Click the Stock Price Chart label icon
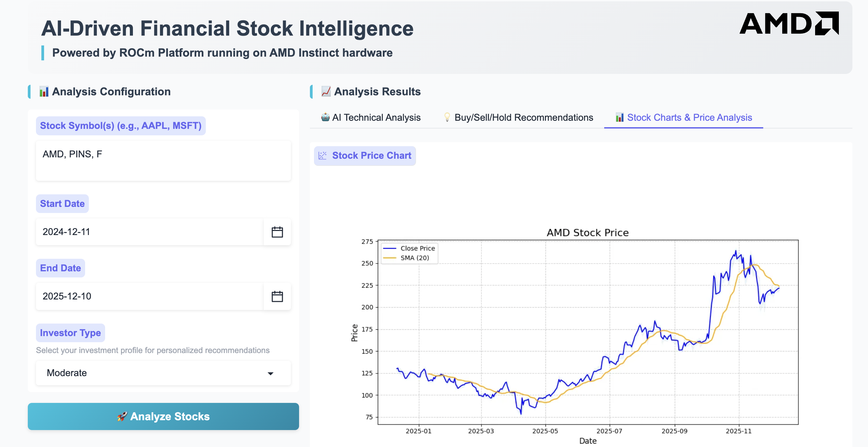 tap(322, 156)
